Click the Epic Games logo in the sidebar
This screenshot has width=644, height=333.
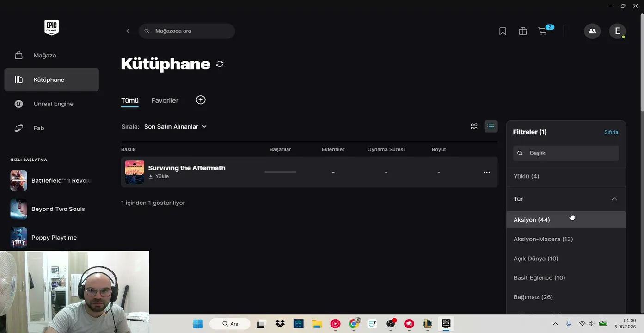51,28
